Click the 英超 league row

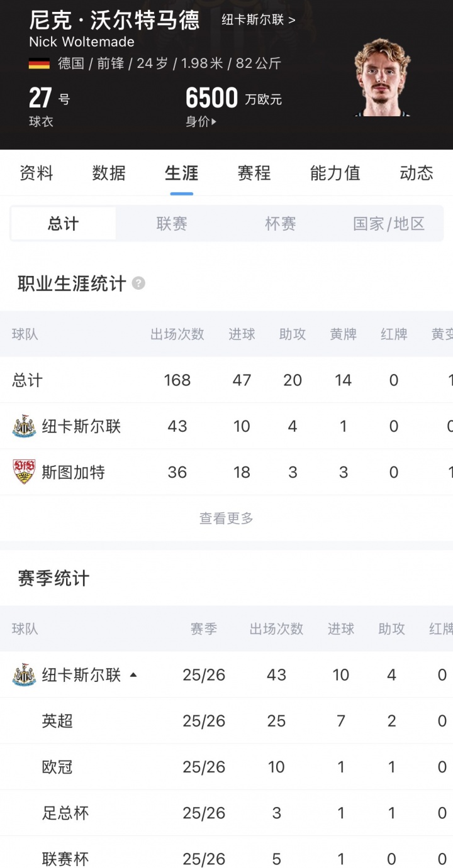[x=57, y=721]
